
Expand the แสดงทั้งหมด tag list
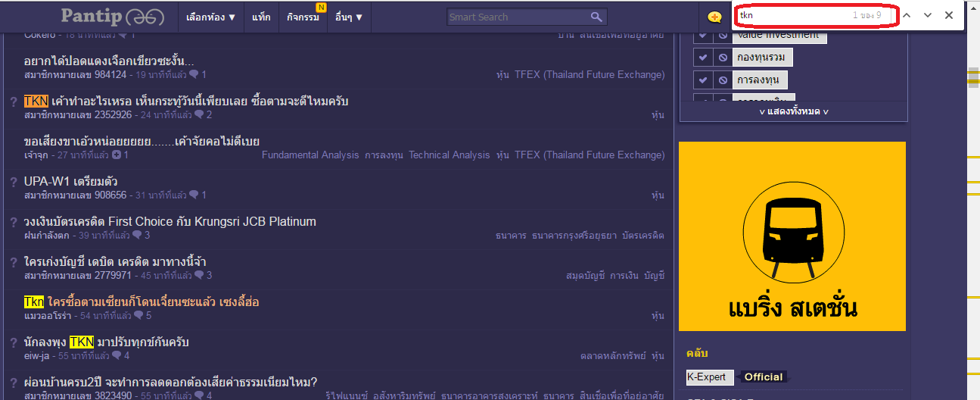coord(794,111)
